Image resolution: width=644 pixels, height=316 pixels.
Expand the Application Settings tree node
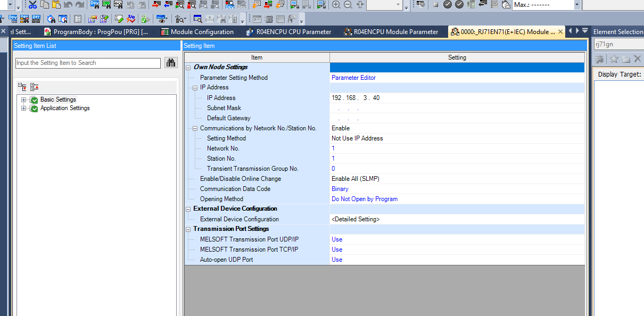[x=23, y=109]
